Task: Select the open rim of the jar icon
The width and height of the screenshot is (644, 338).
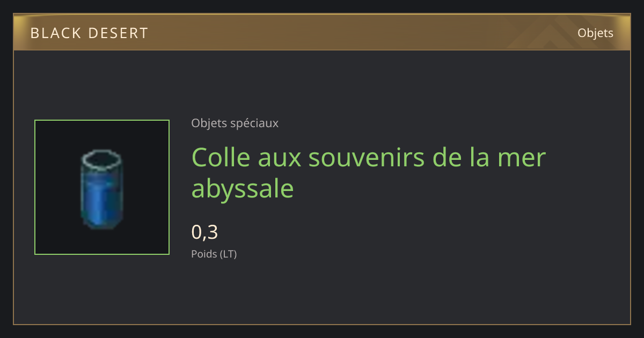Action: [x=101, y=158]
